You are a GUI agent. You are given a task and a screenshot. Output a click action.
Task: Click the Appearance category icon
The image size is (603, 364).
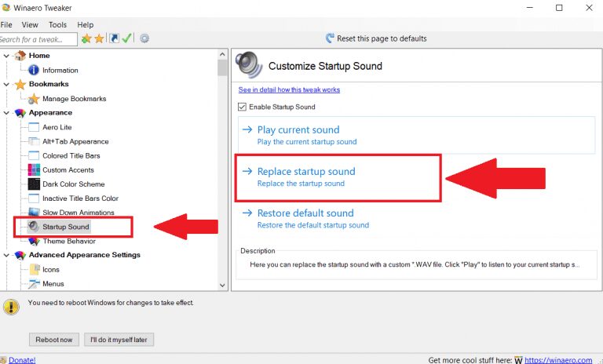pos(20,113)
